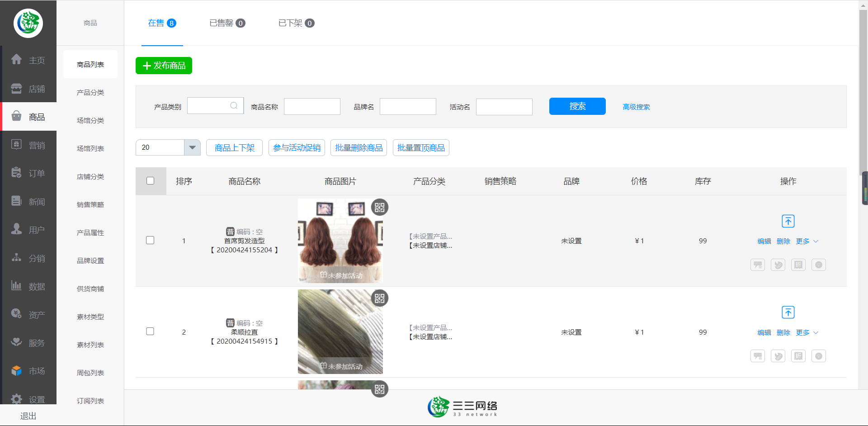
Task: Check the box for product 柔顺拉直
Action: coord(151,331)
